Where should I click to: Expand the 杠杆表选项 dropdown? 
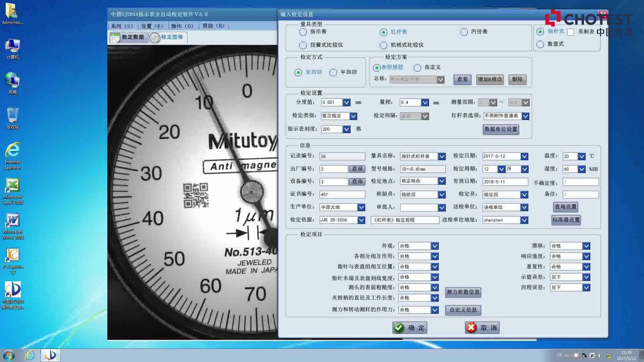tap(525, 116)
